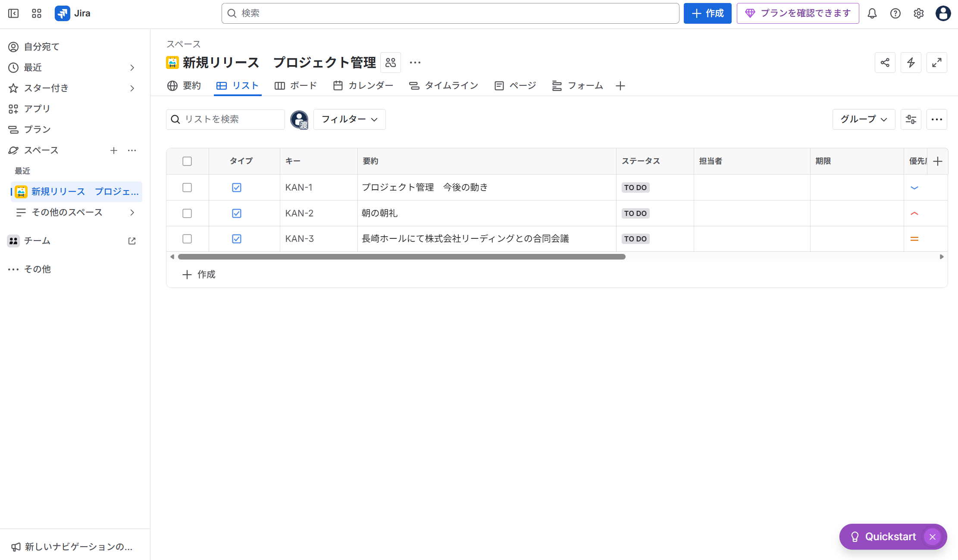
Task: Open Jira settings gear icon
Action: point(918,13)
